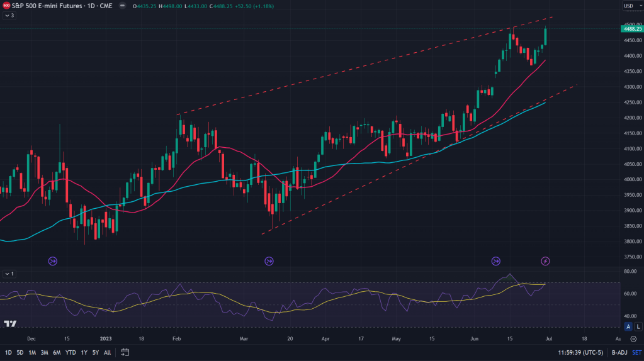Expand the RSI pane legend showing 1
644x361 pixels.
tap(9, 274)
